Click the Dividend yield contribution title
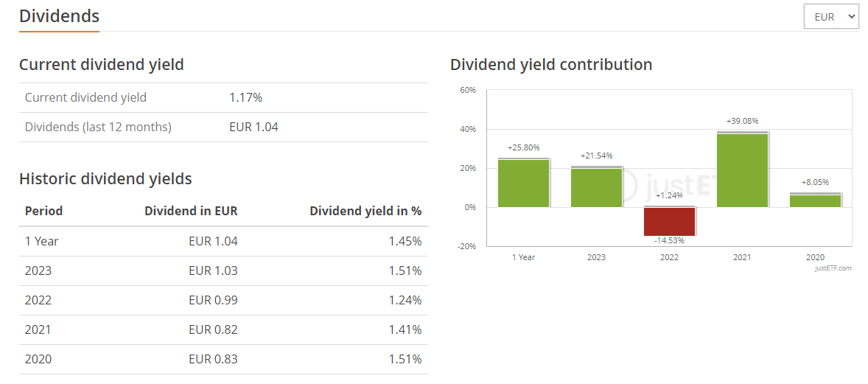Image resolution: width=868 pixels, height=384 pixels. click(551, 64)
